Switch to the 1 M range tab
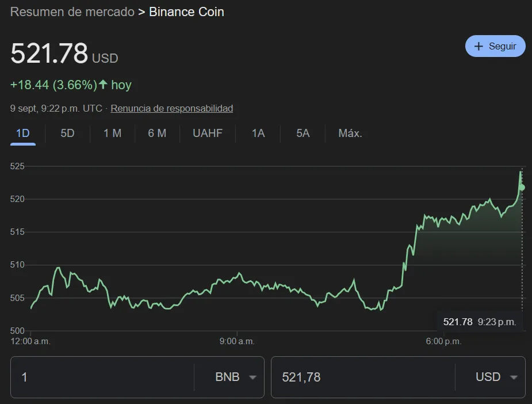 coord(112,133)
